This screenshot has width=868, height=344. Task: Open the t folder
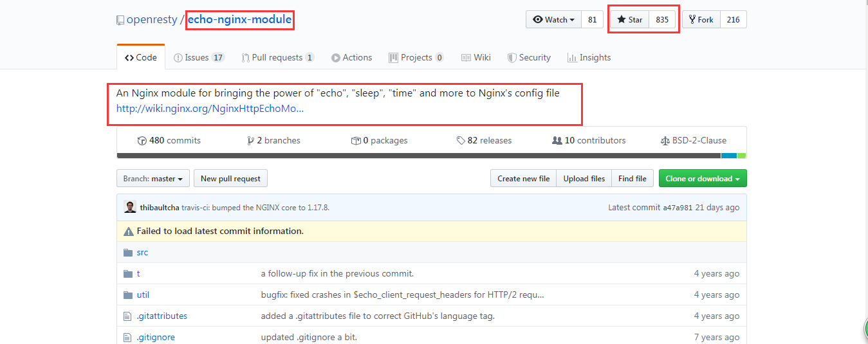pyautogui.click(x=138, y=273)
